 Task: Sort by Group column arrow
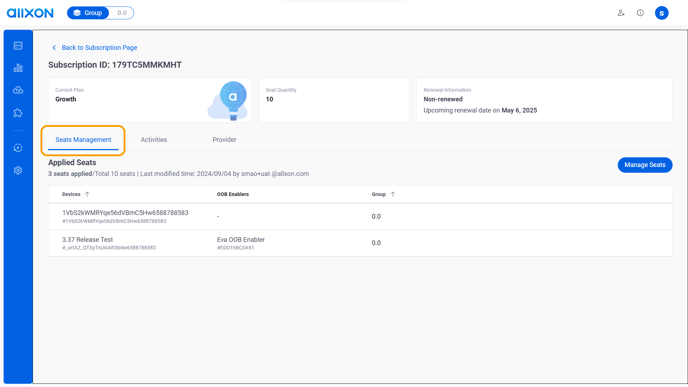coord(393,194)
